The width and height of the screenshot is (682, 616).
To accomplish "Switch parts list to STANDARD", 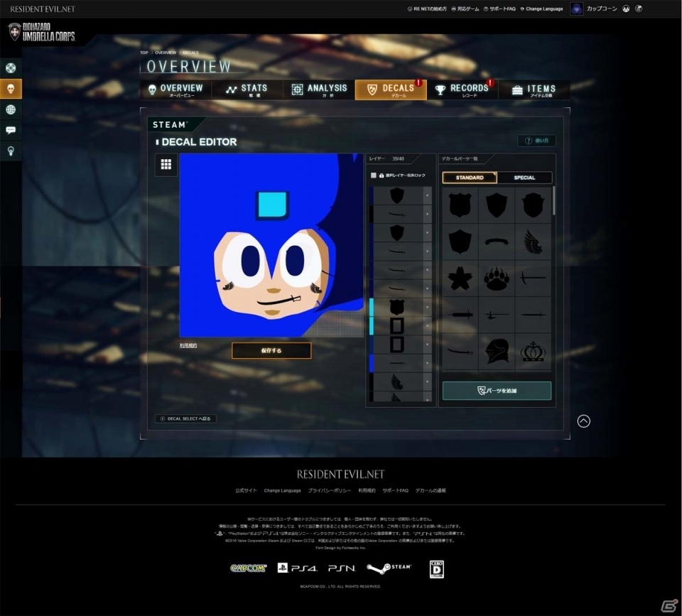I will pyautogui.click(x=470, y=178).
